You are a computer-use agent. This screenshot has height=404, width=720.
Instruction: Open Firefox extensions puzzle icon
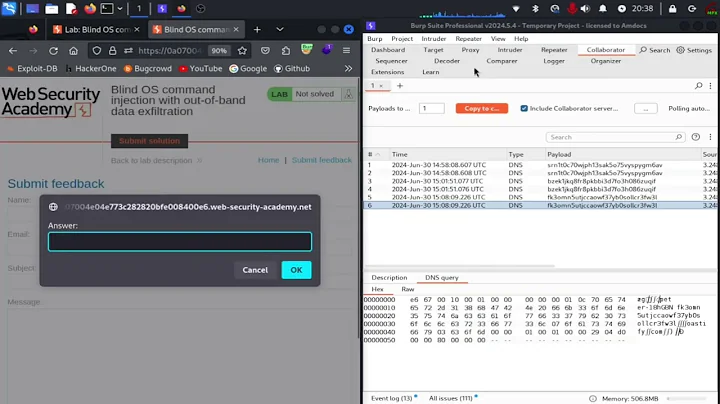tap(286, 50)
